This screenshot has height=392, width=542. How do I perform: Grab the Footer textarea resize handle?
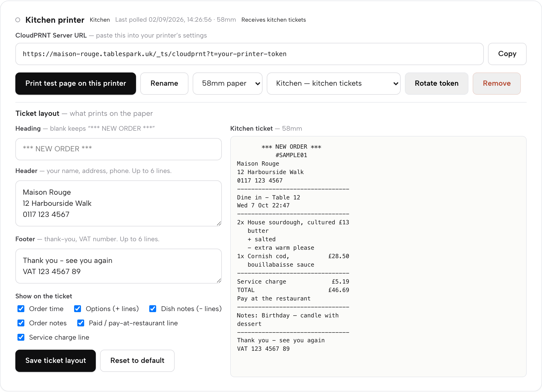click(219, 281)
